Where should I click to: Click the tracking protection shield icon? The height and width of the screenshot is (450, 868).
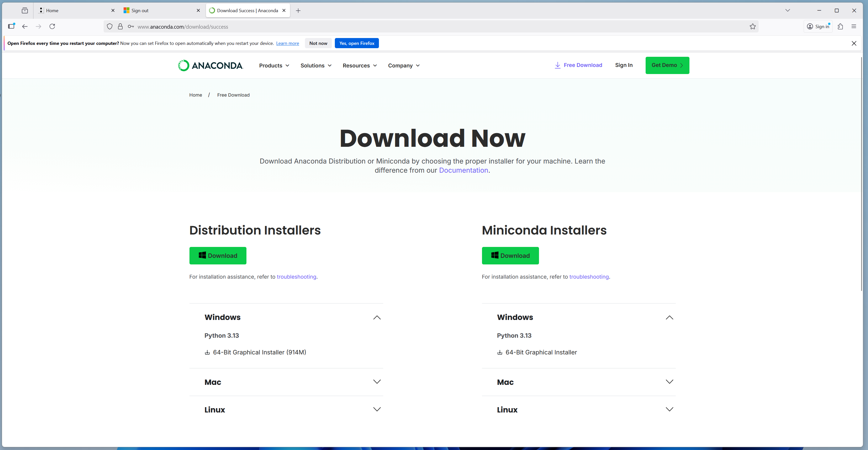tap(109, 27)
